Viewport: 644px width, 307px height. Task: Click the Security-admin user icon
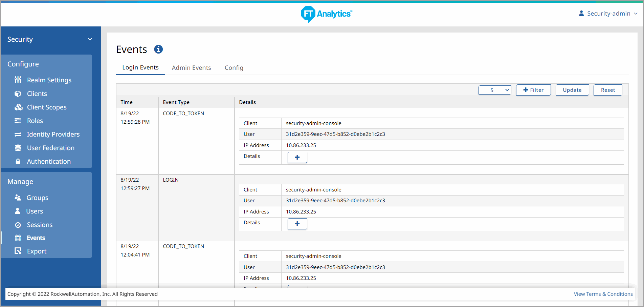[x=581, y=13]
